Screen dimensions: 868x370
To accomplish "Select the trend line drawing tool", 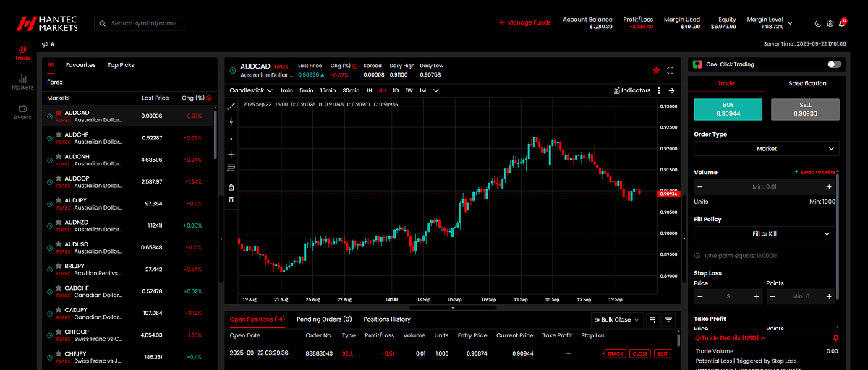I will coord(231,106).
